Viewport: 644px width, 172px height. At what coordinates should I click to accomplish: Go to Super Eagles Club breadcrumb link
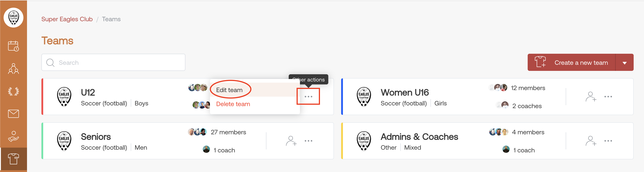click(67, 19)
